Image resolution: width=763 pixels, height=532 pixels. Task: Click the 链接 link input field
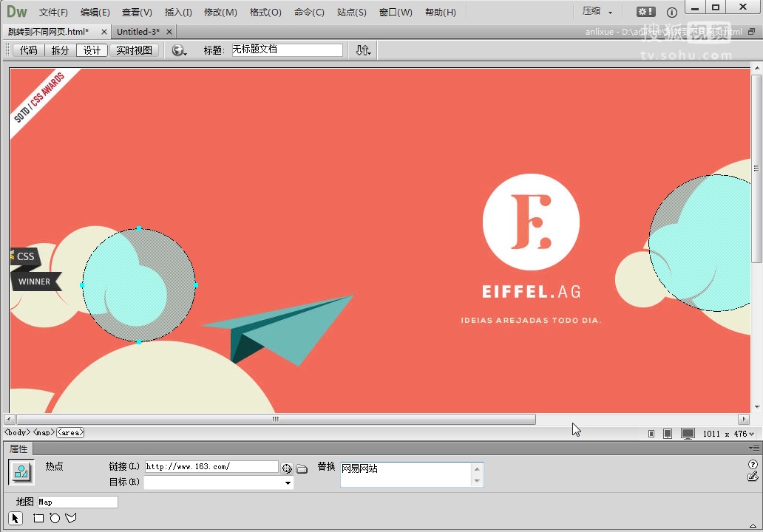pyautogui.click(x=211, y=467)
